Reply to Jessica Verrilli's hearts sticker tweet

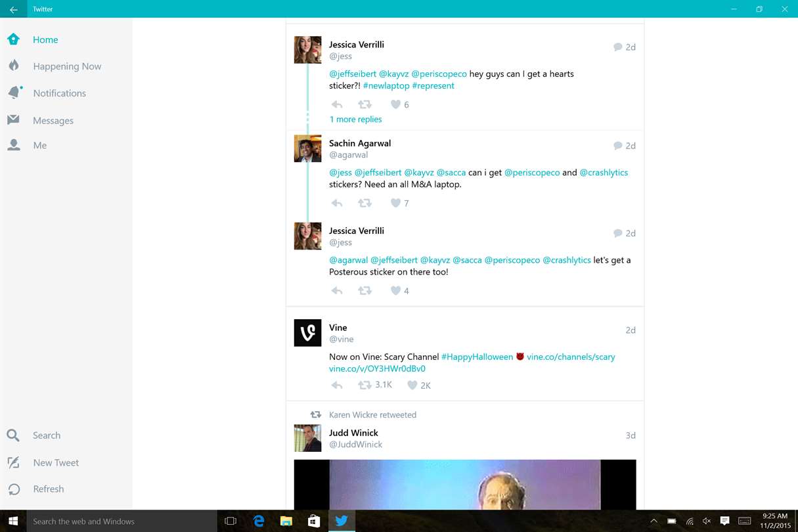click(337, 104)
